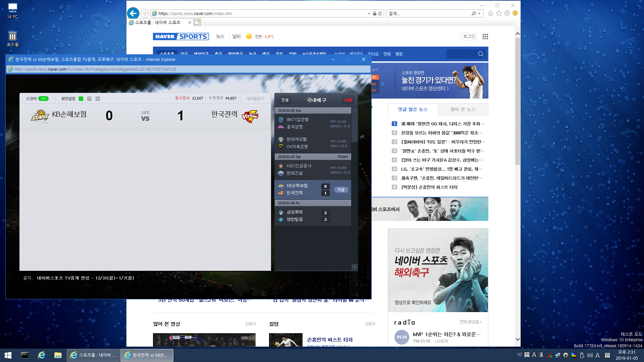Image resolution: width=644 pixels, height=362 pixels.
Task: Choose the picture-in-picture layout icon
Action: [x=89, y=99]
